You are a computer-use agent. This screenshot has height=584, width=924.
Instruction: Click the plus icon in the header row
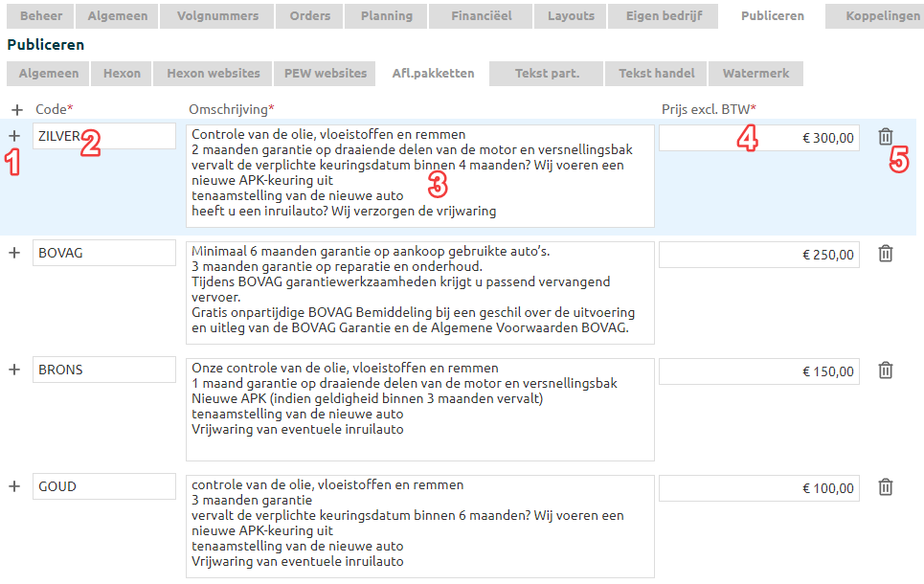pyautogui.click(x=14, y=110)
